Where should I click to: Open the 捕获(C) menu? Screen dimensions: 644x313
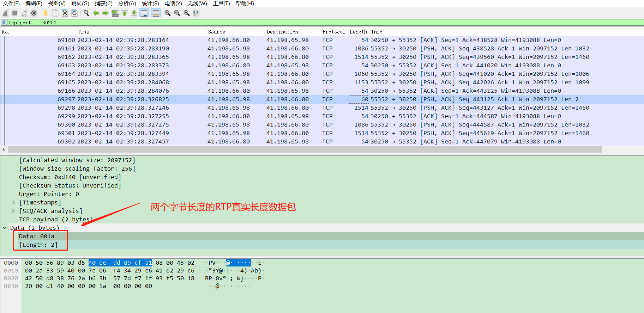click(104, 4)
